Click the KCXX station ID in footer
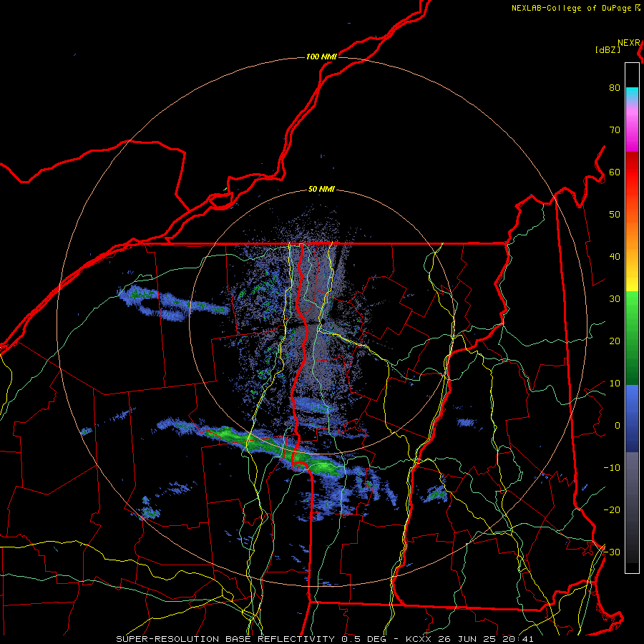This screenshot has height=644, width=644. pyautogui.click(x=418, y=639)
